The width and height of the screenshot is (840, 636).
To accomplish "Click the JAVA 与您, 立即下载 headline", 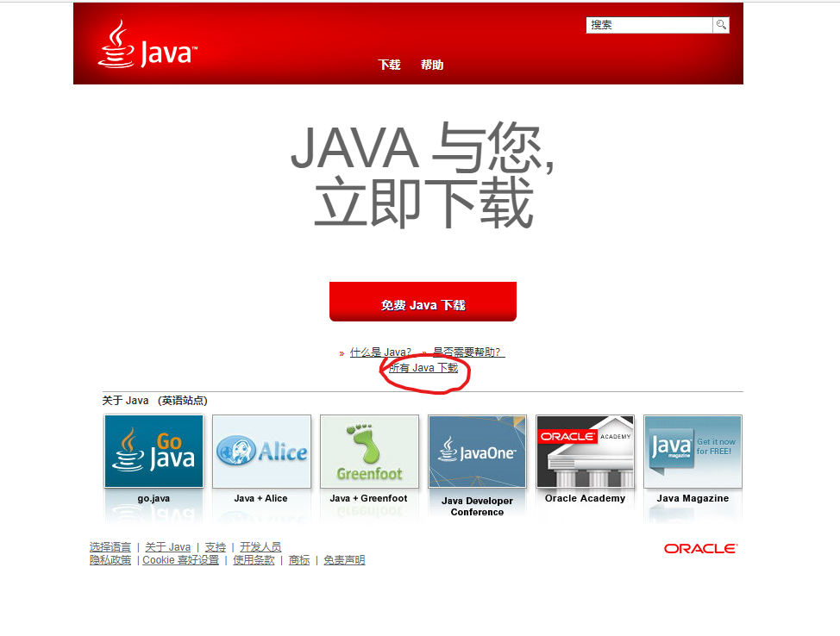I will point(423,175).
